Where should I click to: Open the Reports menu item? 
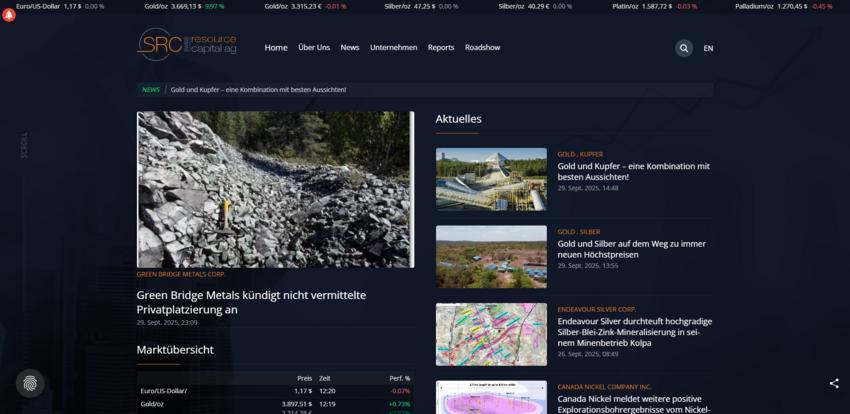click(441, 48)
